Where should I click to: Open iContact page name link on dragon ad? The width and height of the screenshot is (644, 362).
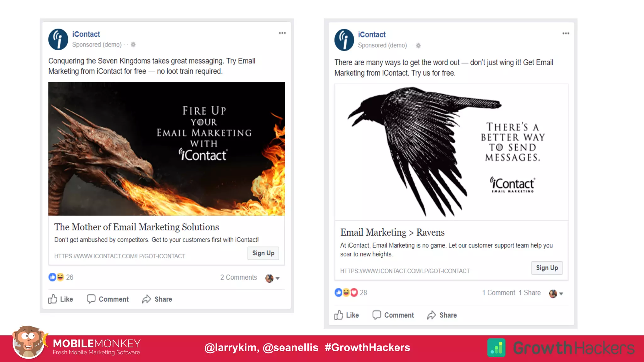(x=86, y=34)
